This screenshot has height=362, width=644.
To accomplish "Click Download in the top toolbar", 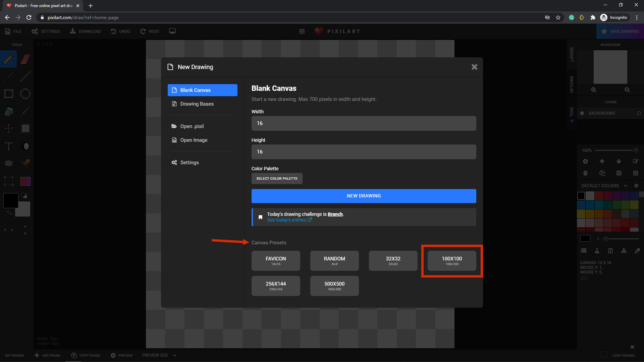I will tap(85, 31).
